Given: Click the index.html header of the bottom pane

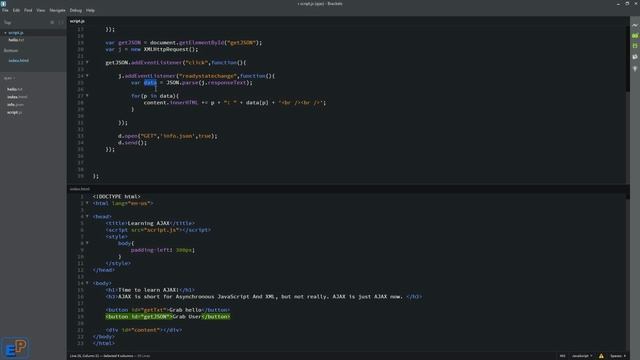Looking at the screenshot, I should click(80, 189).
